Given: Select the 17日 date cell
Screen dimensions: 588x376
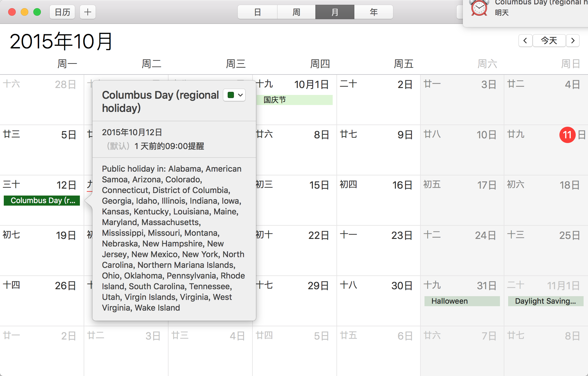Looking at the screenshot, I should coord(487,185).
